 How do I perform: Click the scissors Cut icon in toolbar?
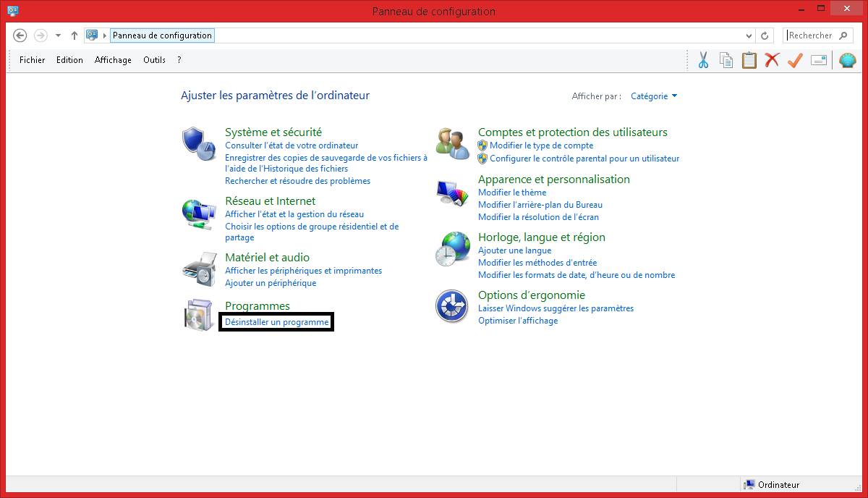(702, 60)
